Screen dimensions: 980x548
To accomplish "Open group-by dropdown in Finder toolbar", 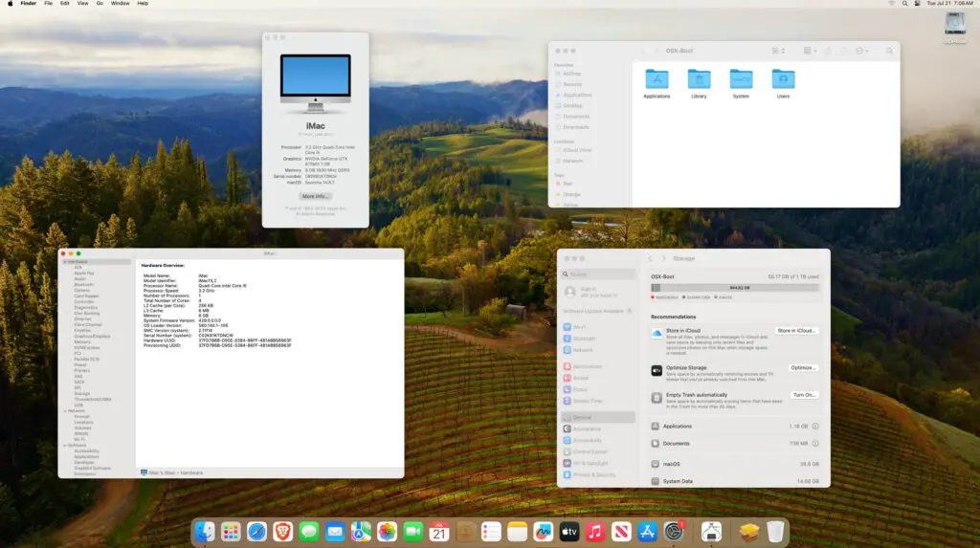I will pyautogui.click(x=810, y=51).
